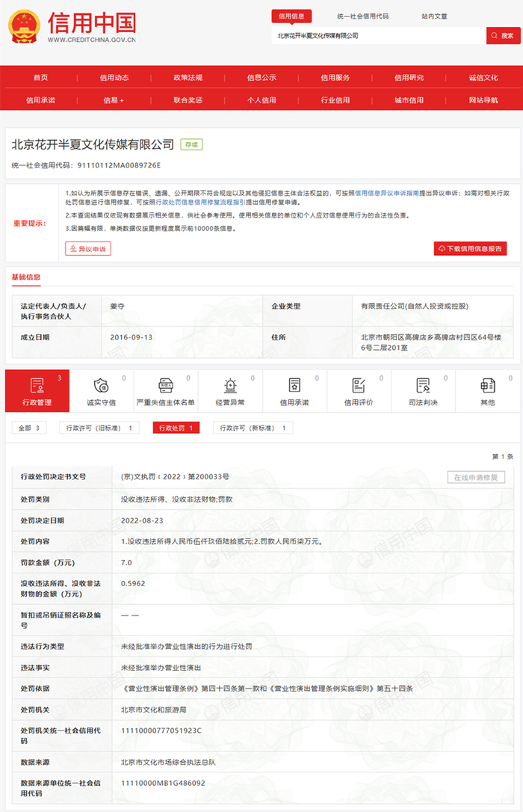Click the data source 北京市文化市场综合执法总队
The width and height of the screenshot is (523, 812).
coord(168,762)
